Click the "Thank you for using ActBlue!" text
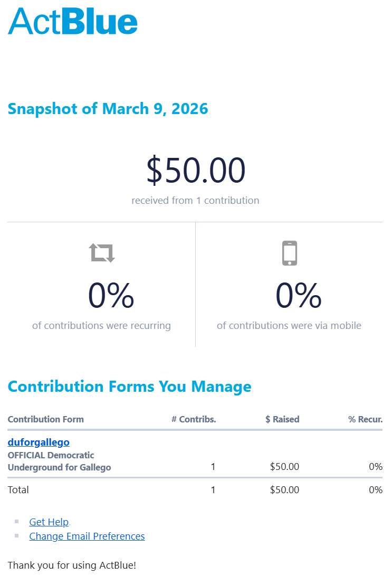This screenshot has width=392, height=575. (72, 565)
